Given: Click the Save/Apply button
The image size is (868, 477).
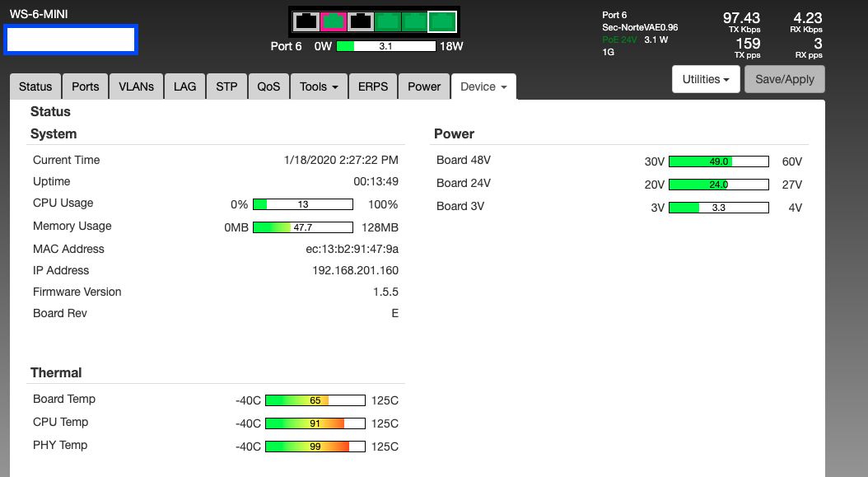Looking at the screenshot, I should click(784, 79).
